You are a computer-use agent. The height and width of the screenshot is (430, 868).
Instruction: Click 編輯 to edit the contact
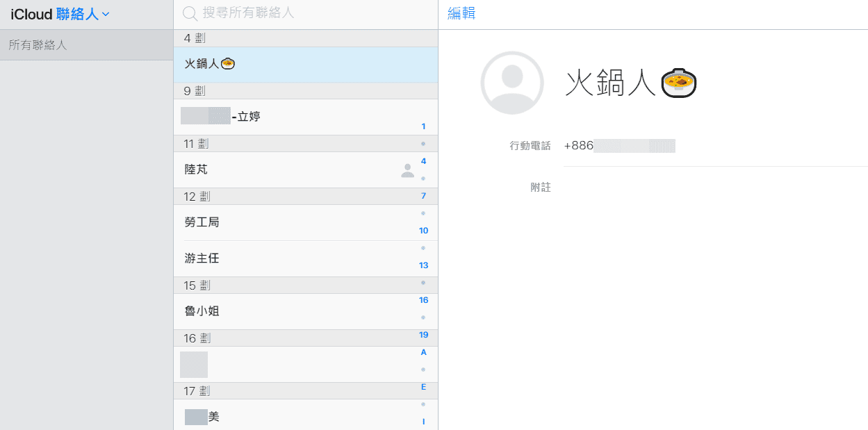tap(461, 13)
